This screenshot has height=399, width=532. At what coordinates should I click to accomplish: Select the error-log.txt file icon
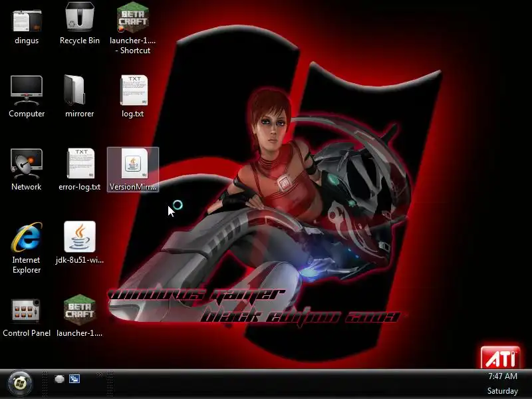[79, 170]
